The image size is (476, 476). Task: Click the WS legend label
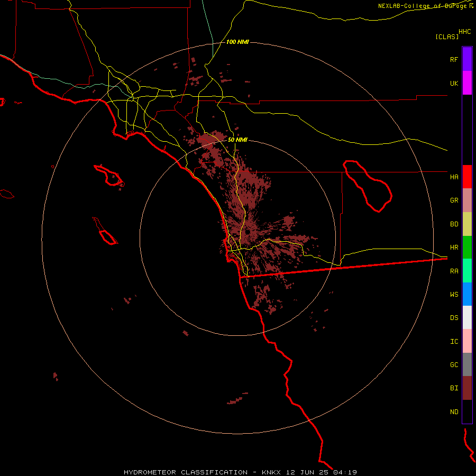tap(454, 295)
